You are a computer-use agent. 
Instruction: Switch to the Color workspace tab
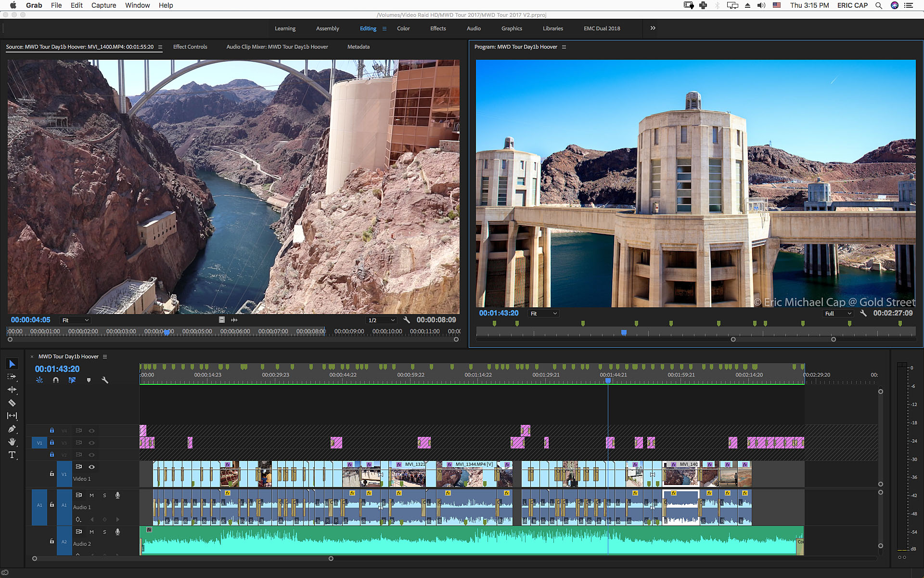(403, 28)
